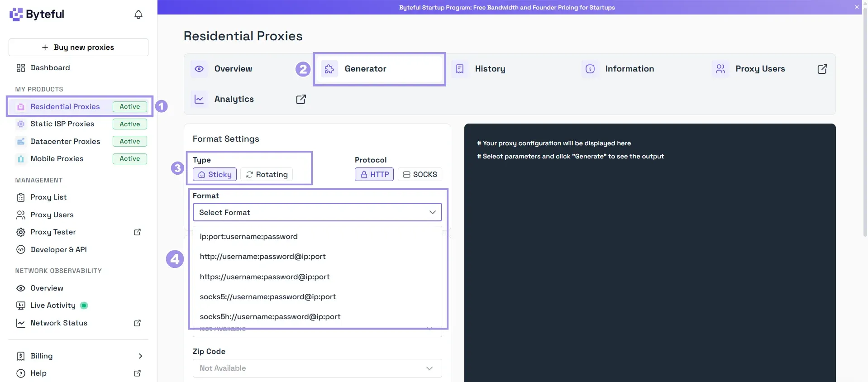
Task: Click the Static ISP Proxies product icon
Action: pyautogui.click(x=21, y=124)
